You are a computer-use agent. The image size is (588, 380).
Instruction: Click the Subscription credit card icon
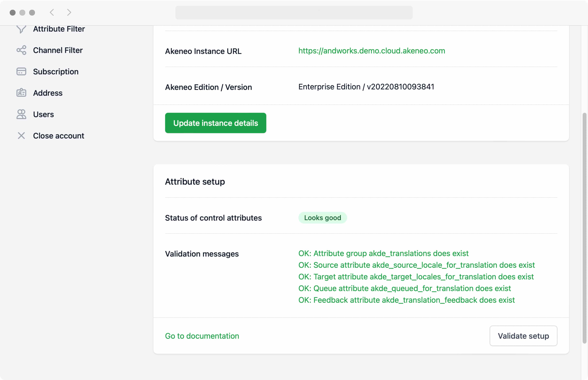point(21,72)
